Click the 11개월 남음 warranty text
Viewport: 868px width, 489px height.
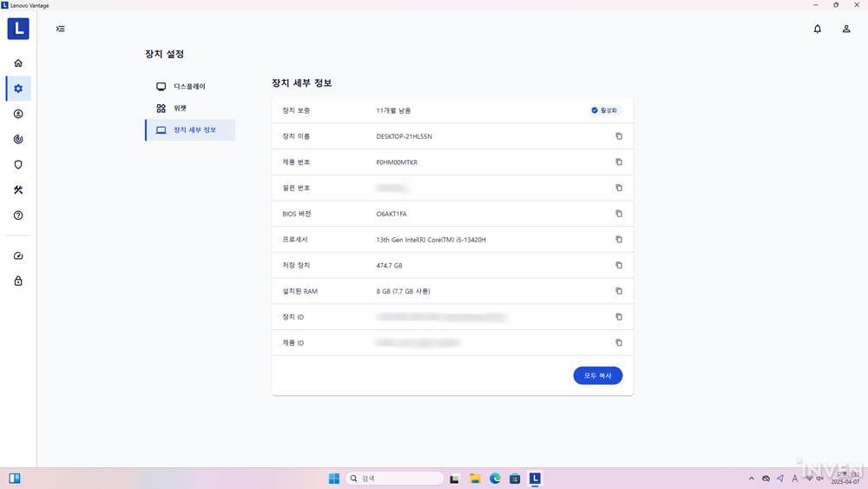(x=393, y=110)
